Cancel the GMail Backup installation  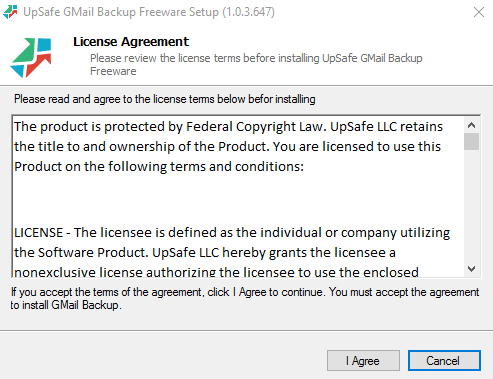[444, 361]
